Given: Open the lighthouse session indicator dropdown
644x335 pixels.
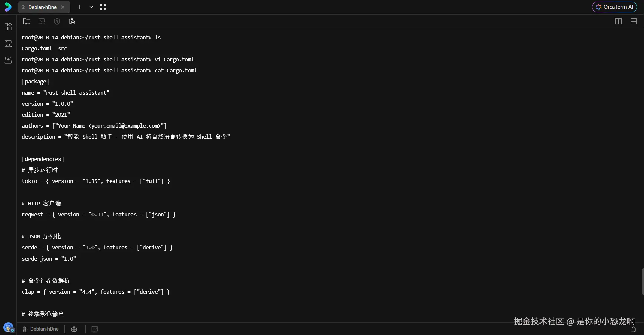Looking at the screenshot, I should click(25, 329).
